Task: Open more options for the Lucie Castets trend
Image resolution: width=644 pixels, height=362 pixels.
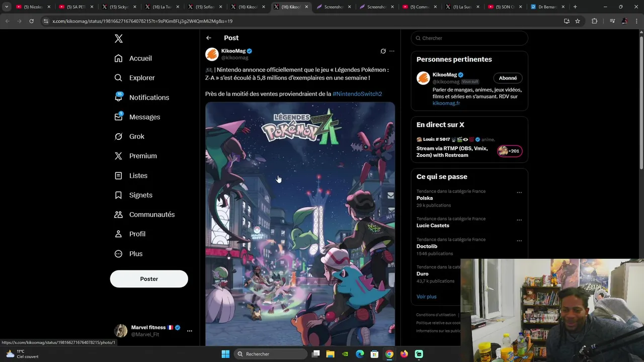Action: pos(519,220)
